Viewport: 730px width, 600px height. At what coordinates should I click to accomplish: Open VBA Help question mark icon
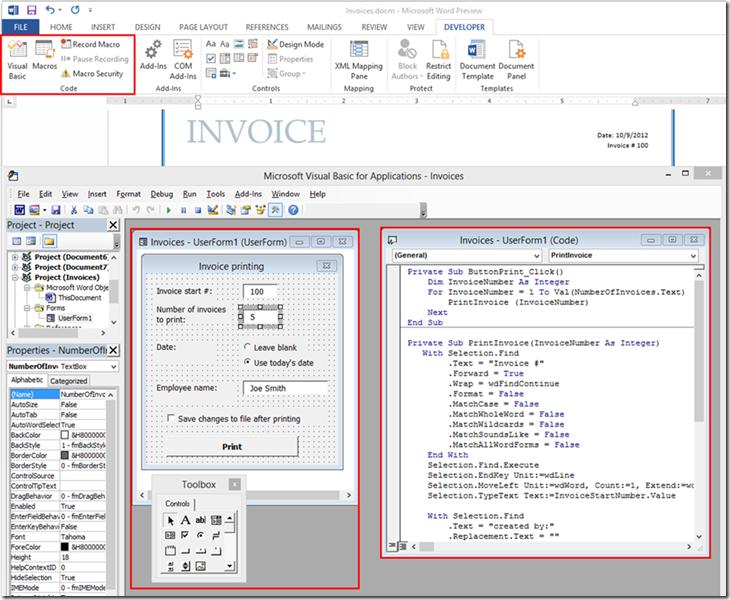pyautogui.click(x=293, y=210)
